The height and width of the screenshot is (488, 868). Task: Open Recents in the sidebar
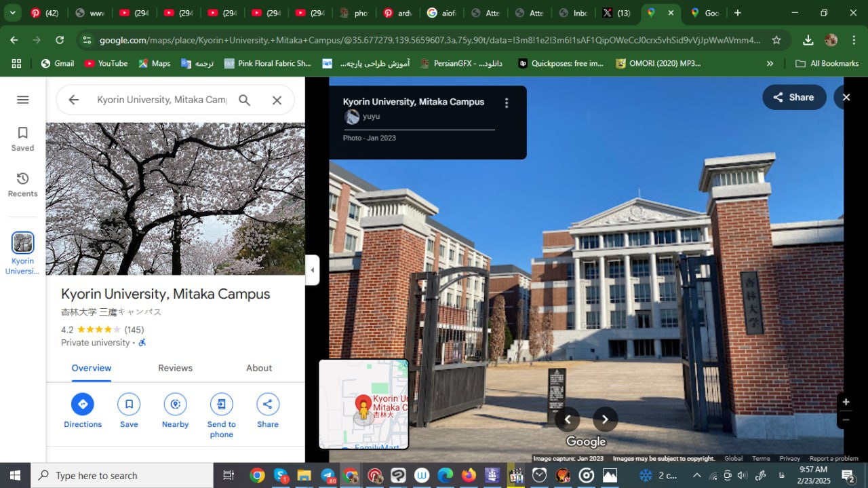22,185
